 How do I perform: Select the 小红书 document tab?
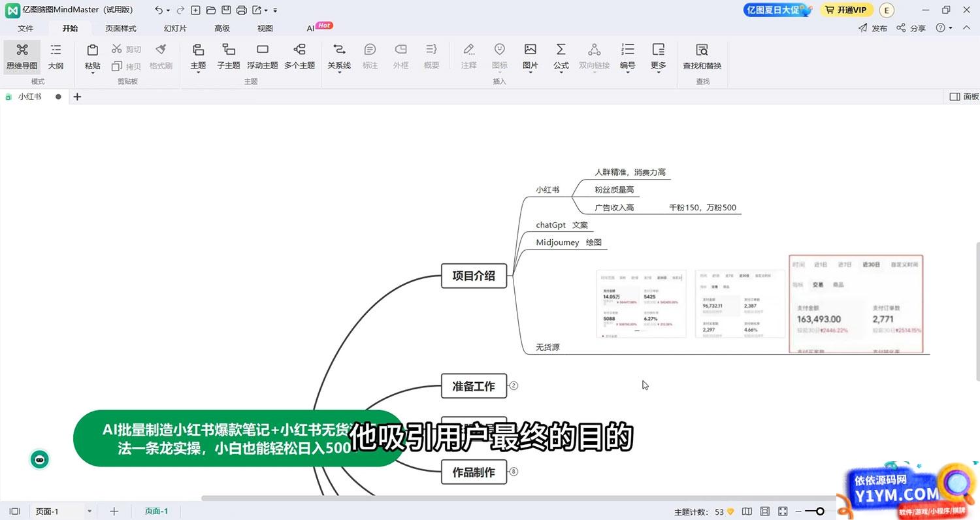pyautogui.click(x=29, y=97)
